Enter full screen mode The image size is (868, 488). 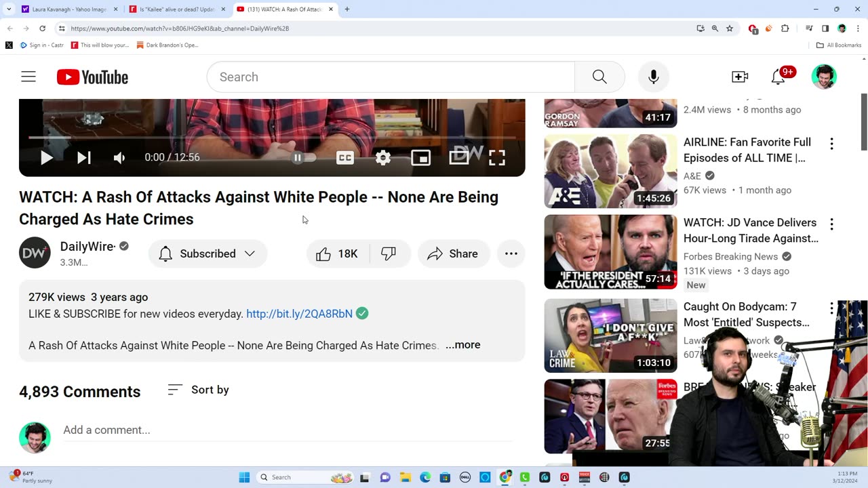(x=497, y=158)
